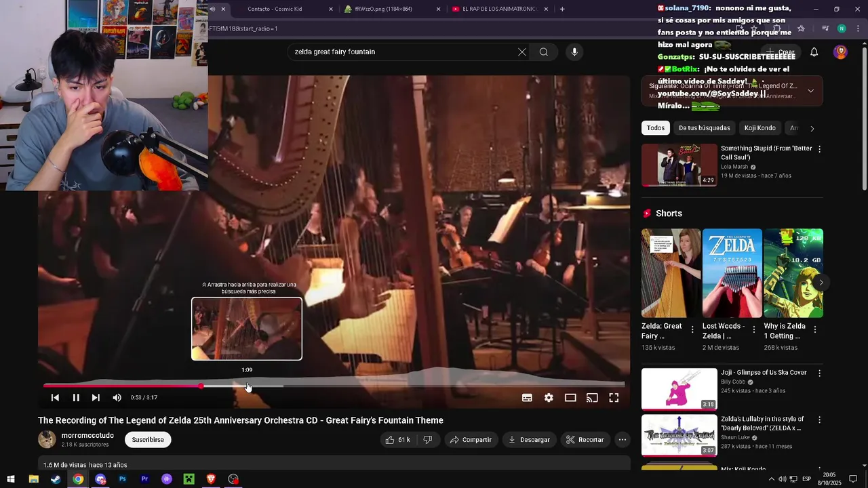Open Premiere Pro from the taskbar
The image size is (868, 488).
[x=144, y=479]
